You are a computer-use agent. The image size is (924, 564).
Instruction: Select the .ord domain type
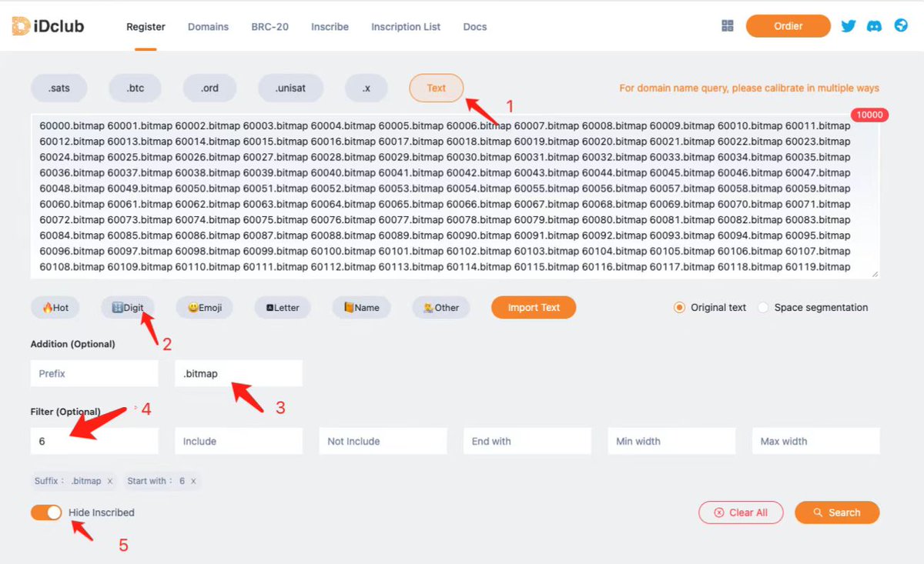pos(209,88)
